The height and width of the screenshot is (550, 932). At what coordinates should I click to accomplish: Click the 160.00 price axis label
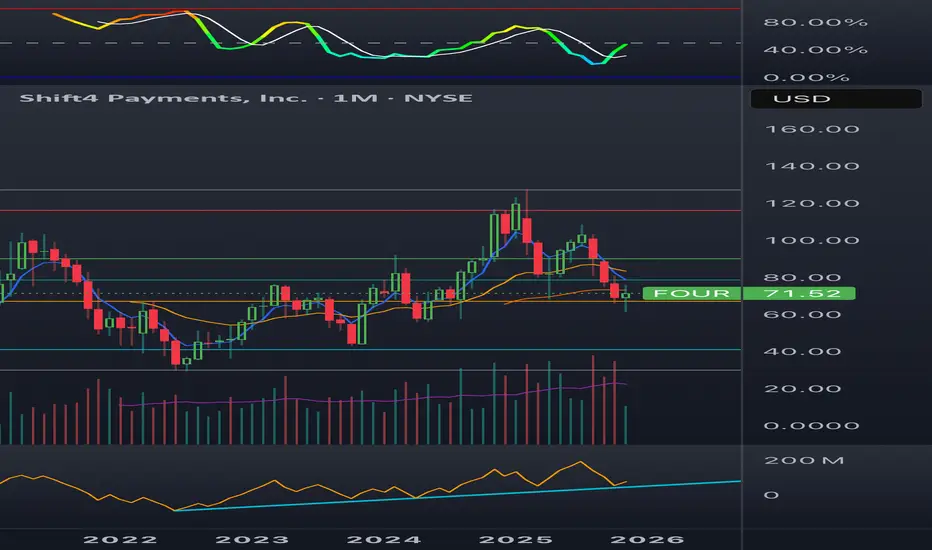pos(812,129)
